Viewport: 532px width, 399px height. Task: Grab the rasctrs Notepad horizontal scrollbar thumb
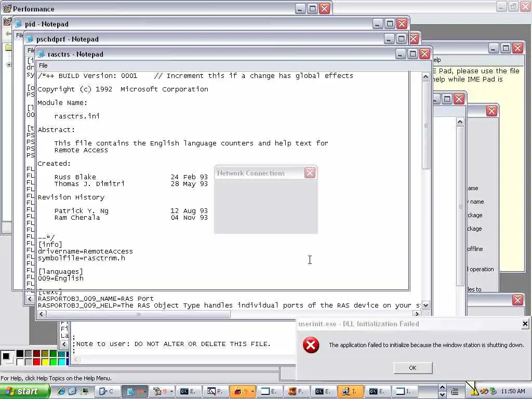coord(138,314)
